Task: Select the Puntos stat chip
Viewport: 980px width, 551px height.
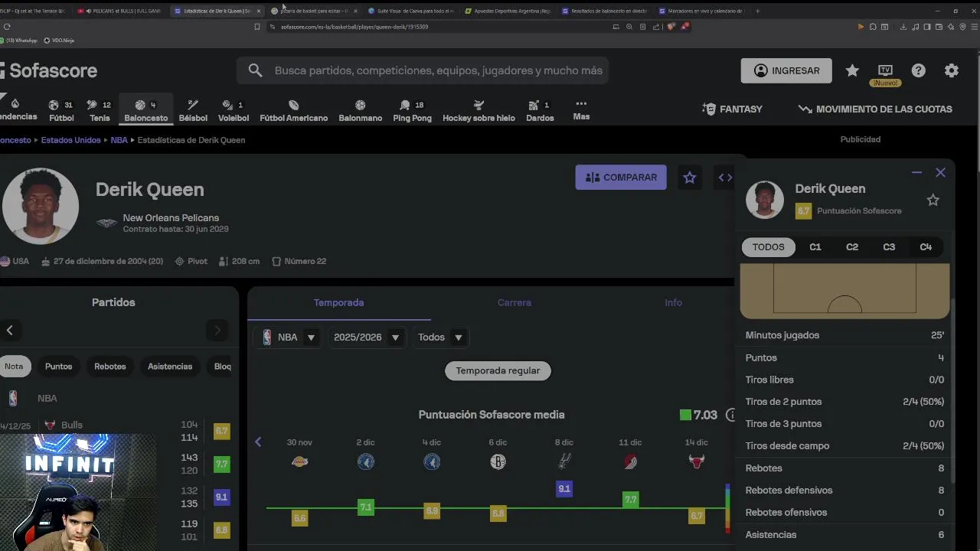Action: click(58, 367)
